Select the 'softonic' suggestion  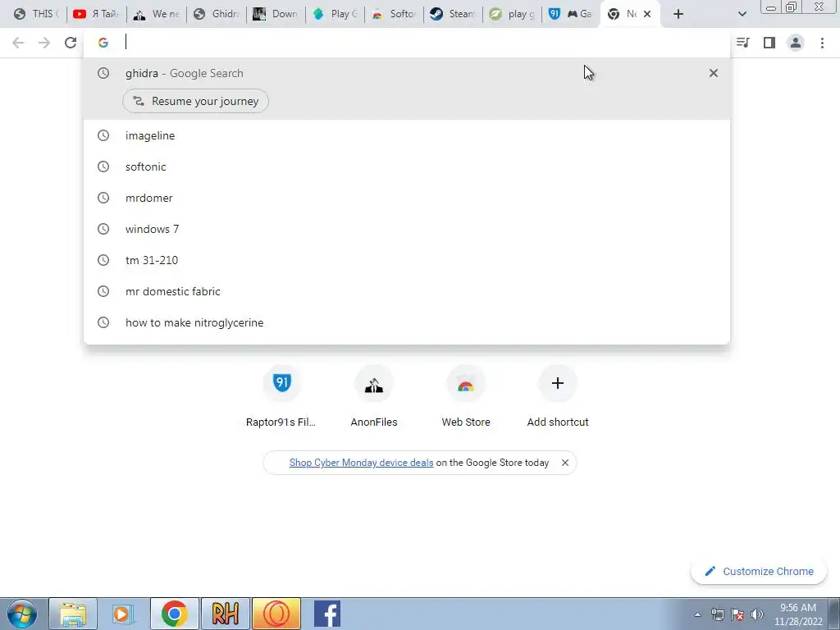click(407, 167)
